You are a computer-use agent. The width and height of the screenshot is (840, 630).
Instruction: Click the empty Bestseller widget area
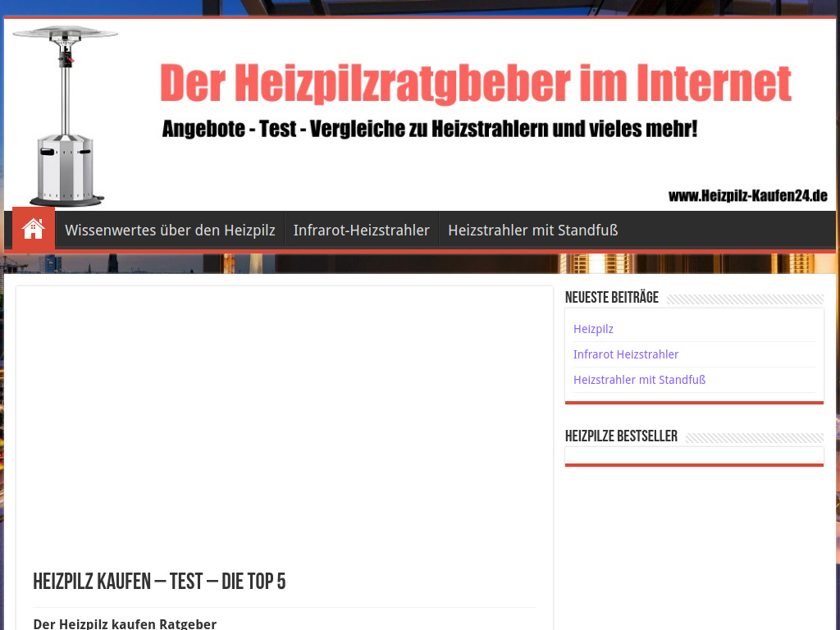click(x=694, y=455)
